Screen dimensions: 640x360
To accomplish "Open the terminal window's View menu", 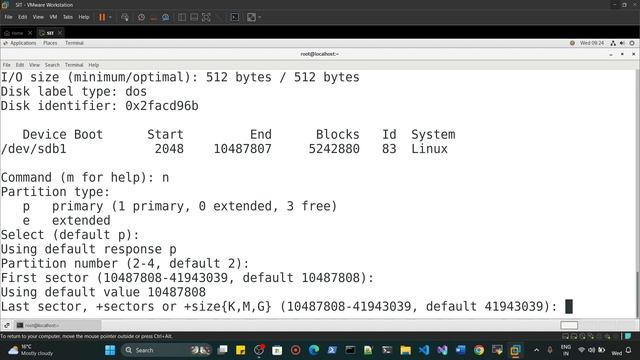I will [34, 65].
